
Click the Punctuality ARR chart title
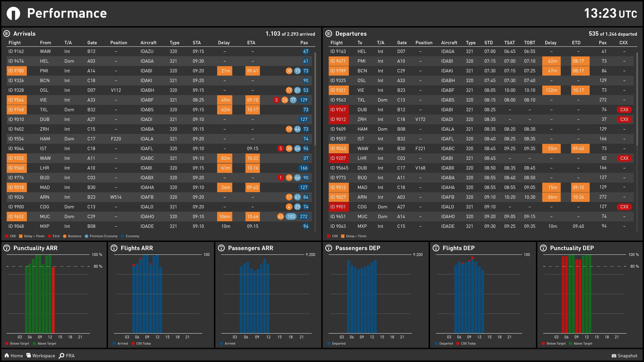(35, 248)
